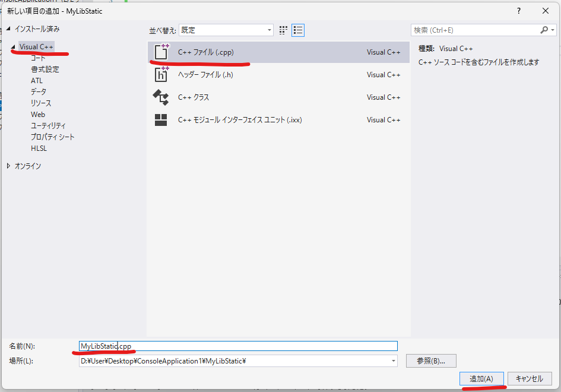This screenshot has width=561, height=392.
Task: Click the search magnifier icon
Action: pos(544,30)
